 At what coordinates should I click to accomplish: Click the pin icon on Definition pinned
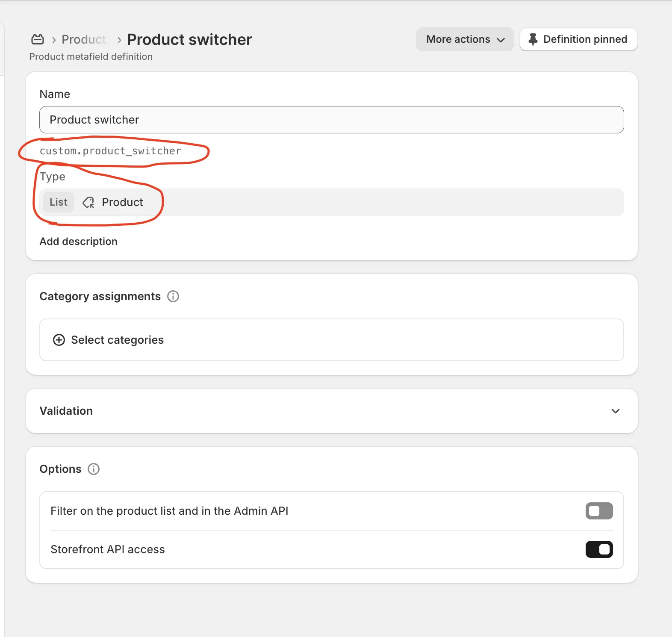(x=533, y=39)
